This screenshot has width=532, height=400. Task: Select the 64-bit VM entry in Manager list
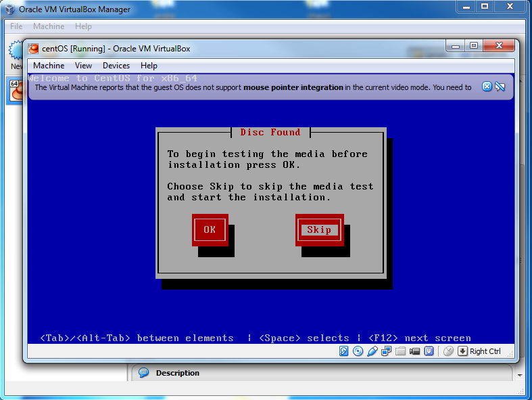pyautogui.click(x=16, y=91)
